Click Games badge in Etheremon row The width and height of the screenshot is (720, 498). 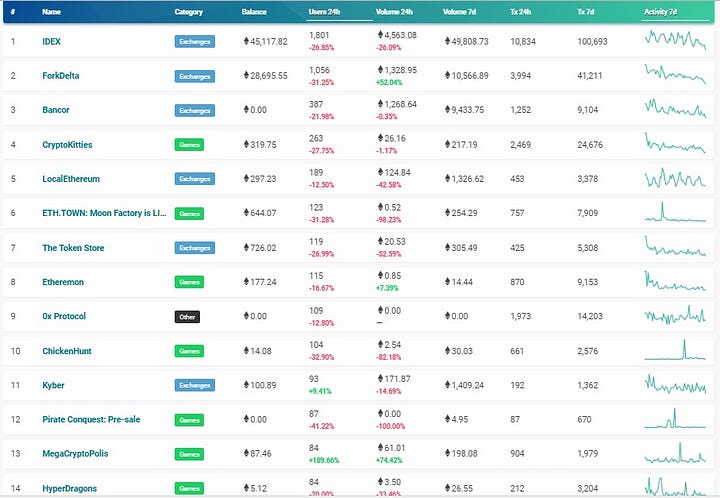tap(189, 282)
